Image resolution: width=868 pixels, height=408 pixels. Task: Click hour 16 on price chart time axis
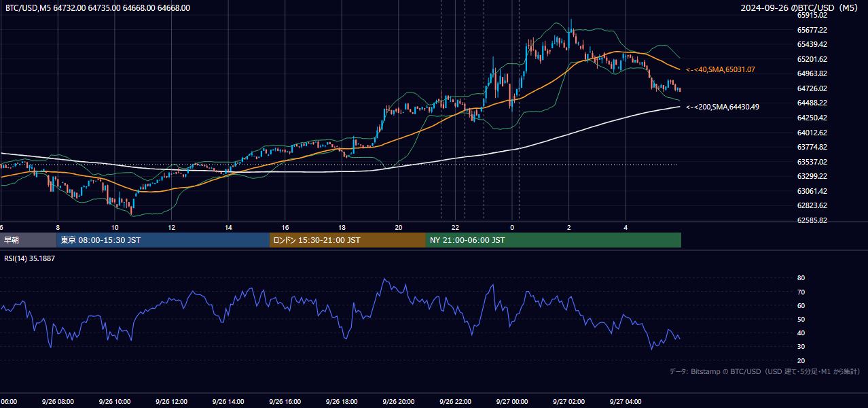pos(285,228)
